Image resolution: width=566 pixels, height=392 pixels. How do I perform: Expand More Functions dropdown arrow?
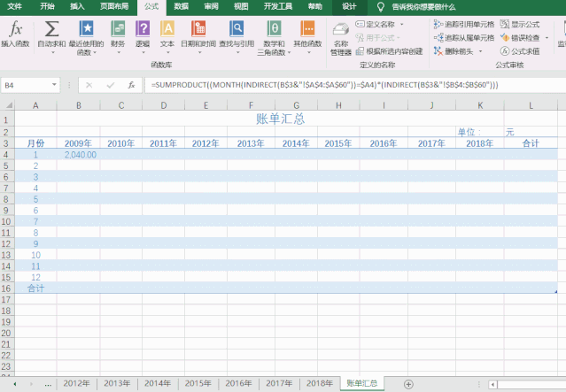pos(307,53)
